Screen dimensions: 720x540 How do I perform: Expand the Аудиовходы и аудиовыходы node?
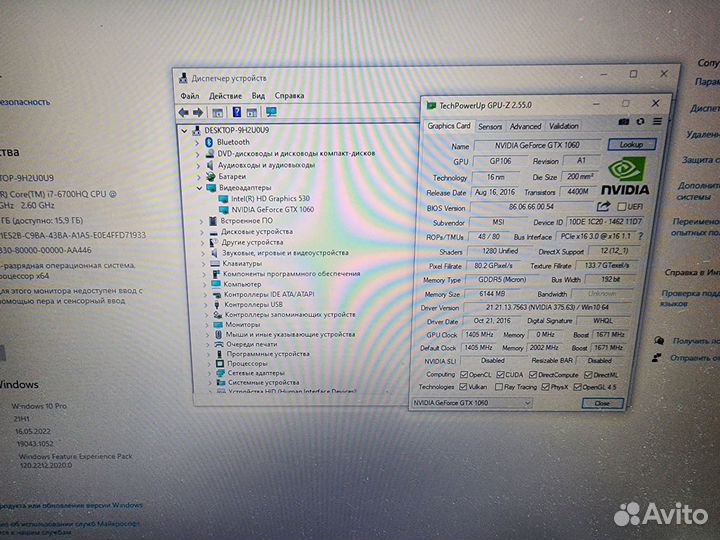point(198,165)
